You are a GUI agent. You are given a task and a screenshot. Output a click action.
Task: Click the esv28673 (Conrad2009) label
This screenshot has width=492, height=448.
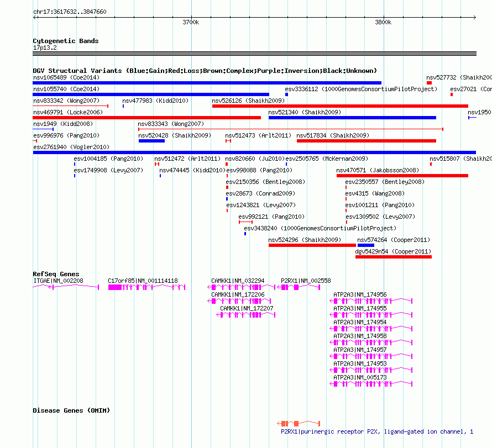coord(260,193)
